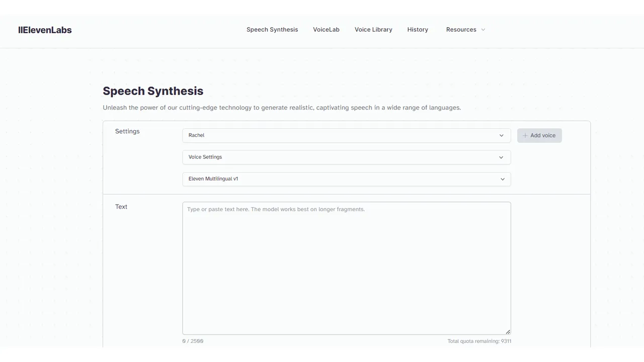Click the ElevenLabs logo

coord(45,30)
